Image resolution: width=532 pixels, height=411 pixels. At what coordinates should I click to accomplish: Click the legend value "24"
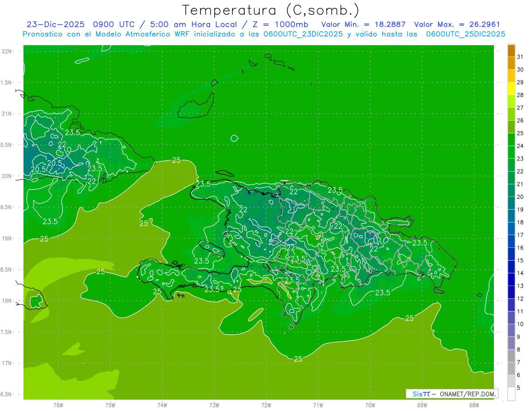click(x=520, y=146)
